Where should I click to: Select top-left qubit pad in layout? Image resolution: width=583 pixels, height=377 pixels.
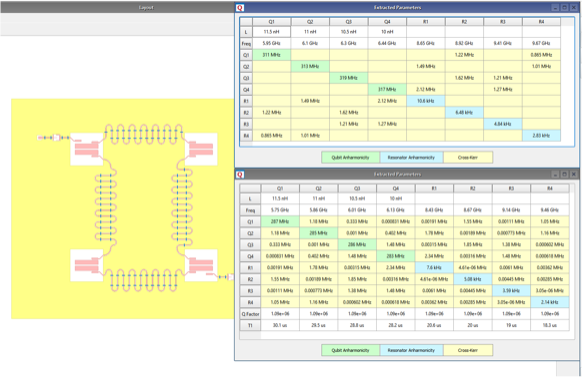click(x=87, y=149)
